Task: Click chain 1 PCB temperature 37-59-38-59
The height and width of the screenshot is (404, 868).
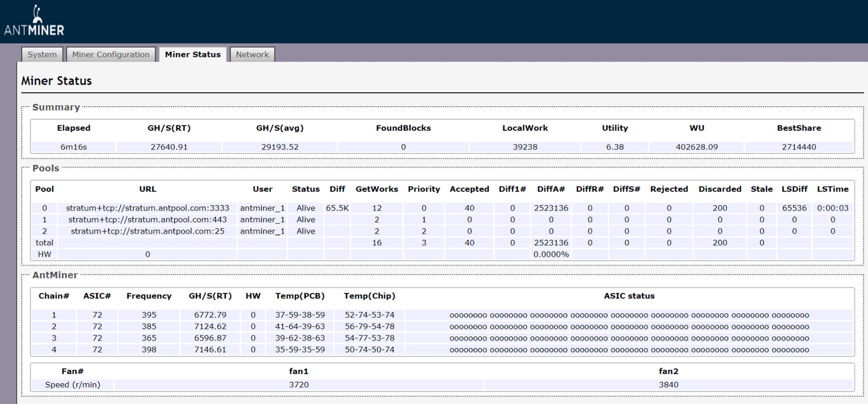Action: (300, 315)
